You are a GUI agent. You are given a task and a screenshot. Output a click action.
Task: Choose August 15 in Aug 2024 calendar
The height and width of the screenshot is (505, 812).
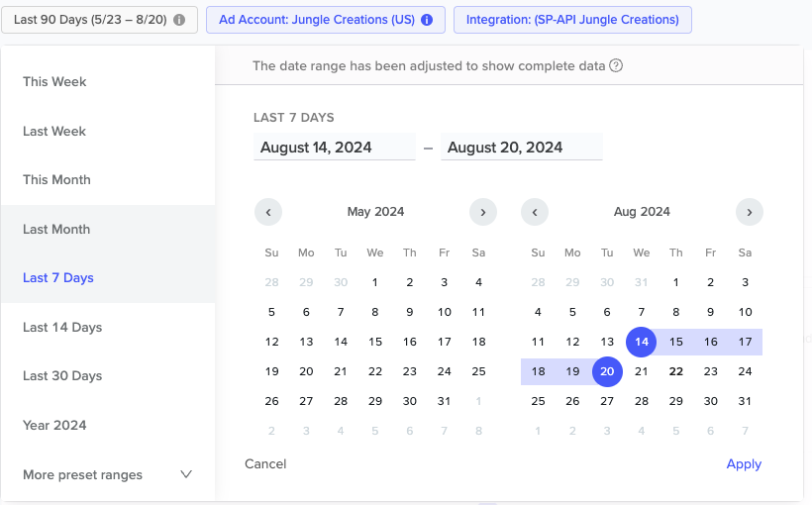click(x=675, y=342)
